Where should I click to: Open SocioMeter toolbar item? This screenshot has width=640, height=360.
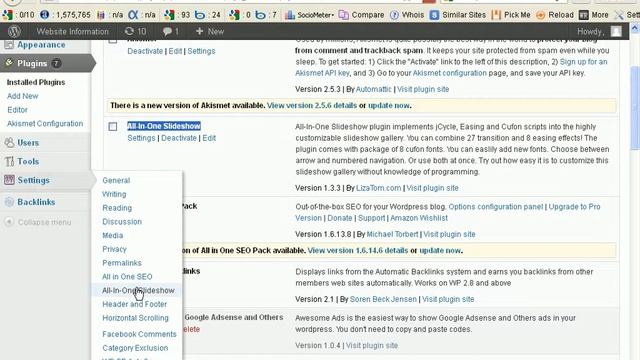click(x=309, y=15)
